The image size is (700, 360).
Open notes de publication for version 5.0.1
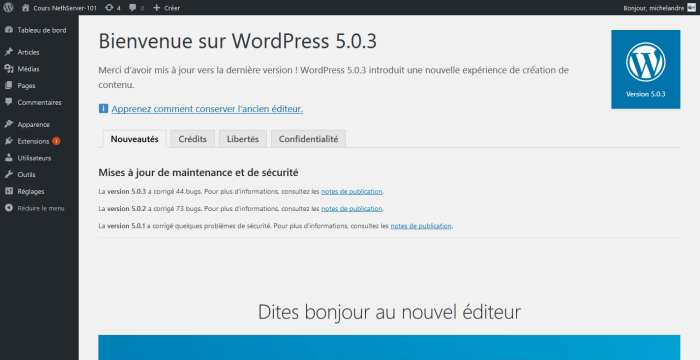421,226
